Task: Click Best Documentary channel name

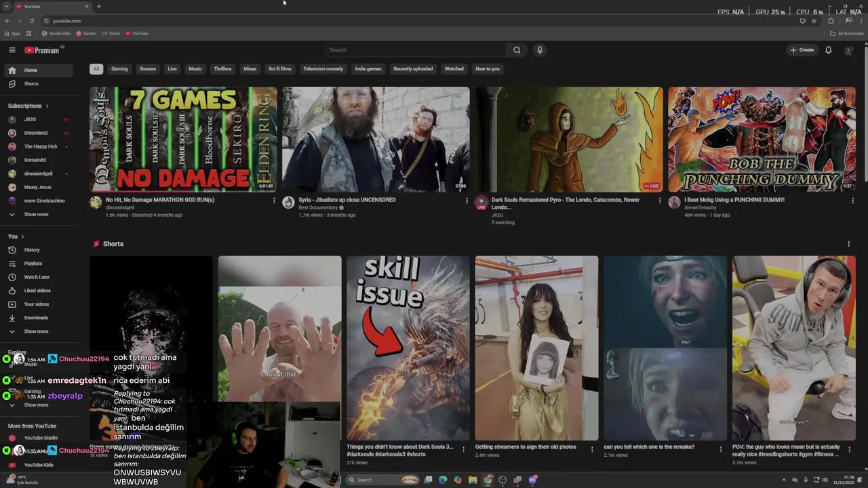Action: click(318, 208)
